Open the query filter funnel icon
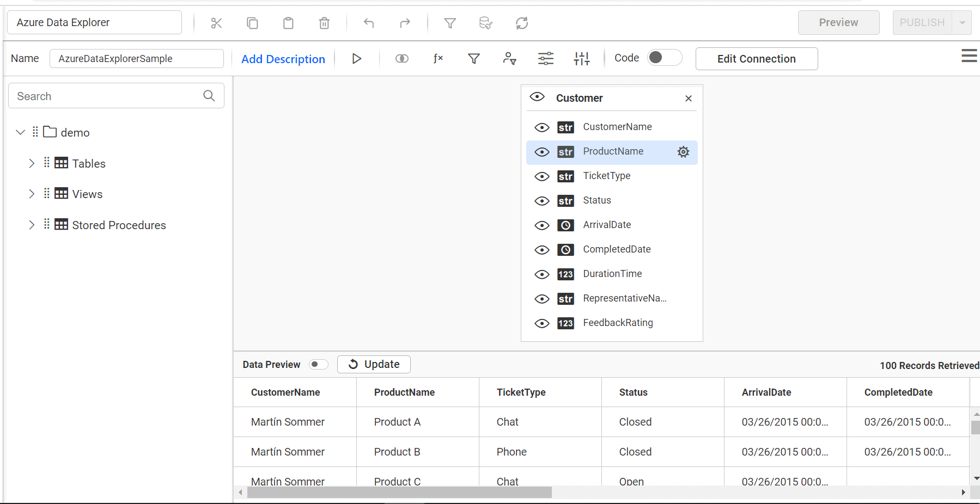Screen dimensions: 980x504 coord(474,58)
